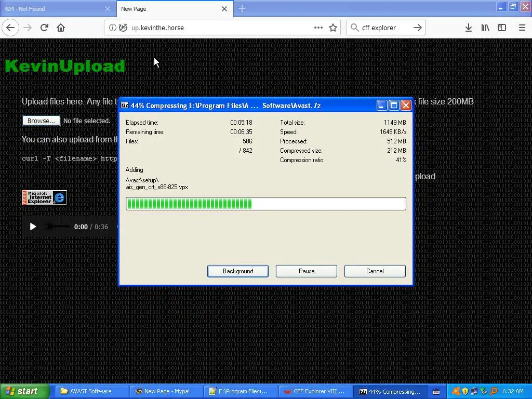Open the browser hamburger menu
Viewport: 532px width, 399px height.
pos(522,28)
